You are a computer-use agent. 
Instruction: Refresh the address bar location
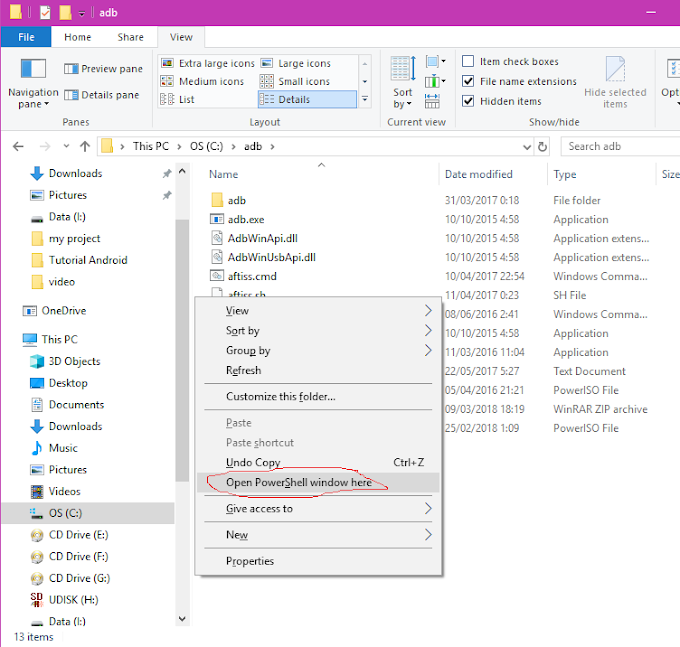click(542, 147)
